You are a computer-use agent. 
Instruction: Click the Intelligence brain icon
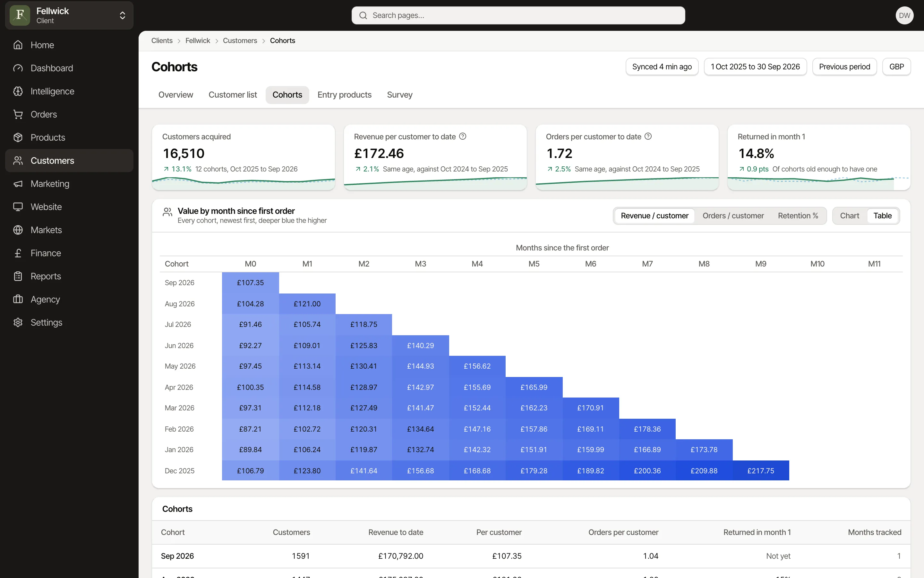[18, 92]
